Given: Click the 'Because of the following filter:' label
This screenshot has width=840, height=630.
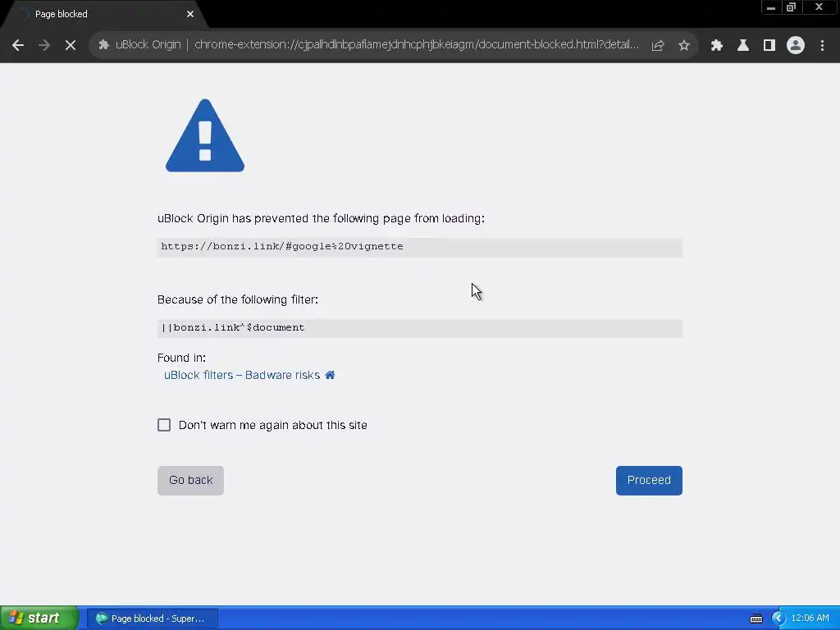Looking at the screenshot, I should (238, 299).
